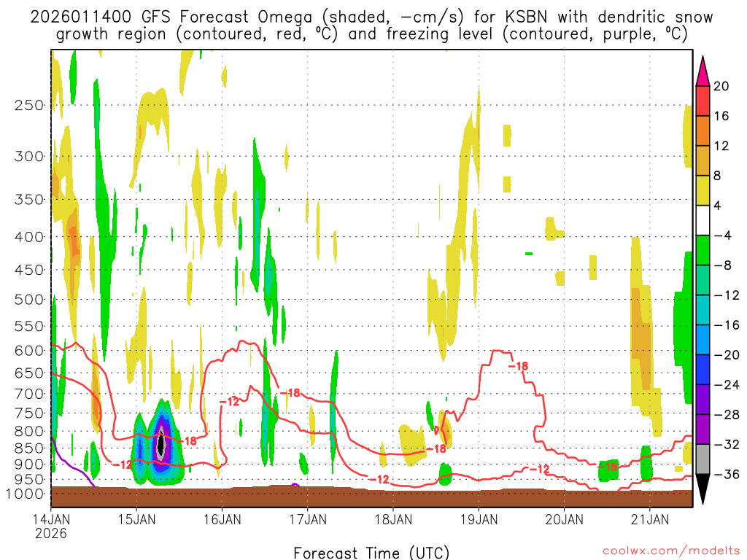The height and width of the screenshot is (560, 747).
Task: Click the 1000 pressure level label
Action: pyautogui.click(x=26, y=494)
